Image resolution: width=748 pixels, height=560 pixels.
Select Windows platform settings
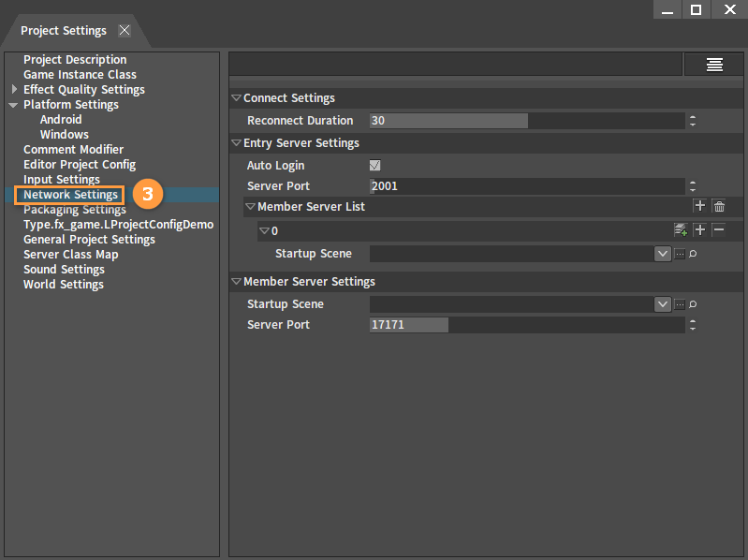65,135
